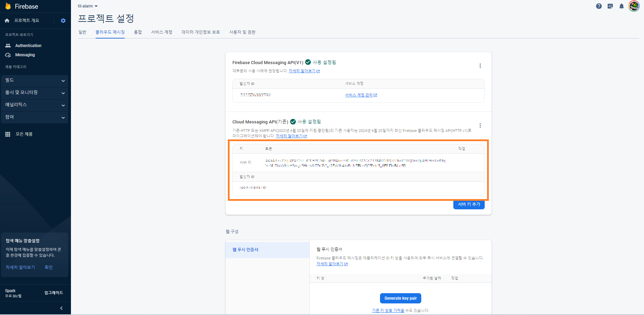The width and height of the screenshot is (644, 315).
Task: Click the green check next to API(V1)
Action: point(308,62)
